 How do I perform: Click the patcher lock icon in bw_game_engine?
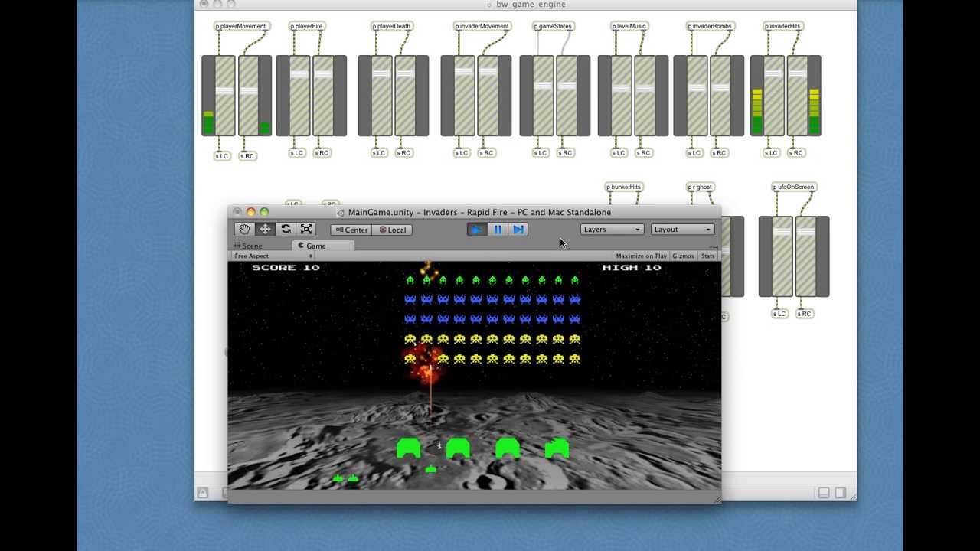pyautogui.click(x=203, y=493)
